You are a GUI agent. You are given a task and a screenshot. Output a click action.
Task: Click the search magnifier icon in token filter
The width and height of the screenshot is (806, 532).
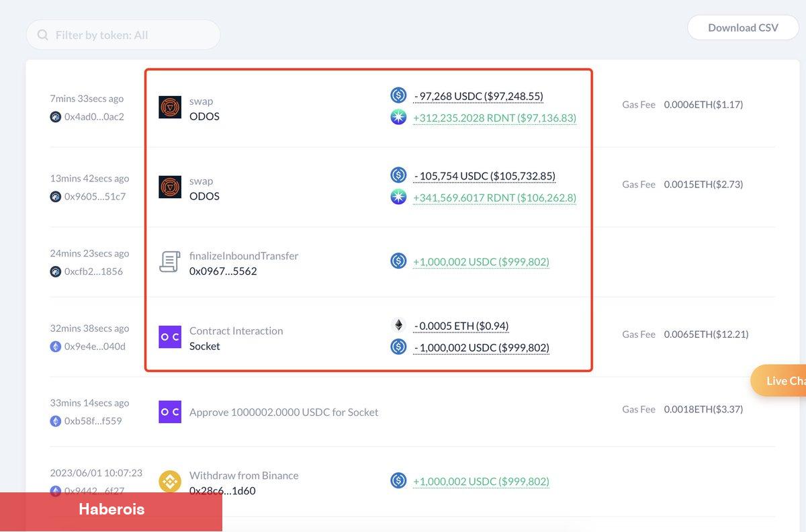click(x=43, y=35)
